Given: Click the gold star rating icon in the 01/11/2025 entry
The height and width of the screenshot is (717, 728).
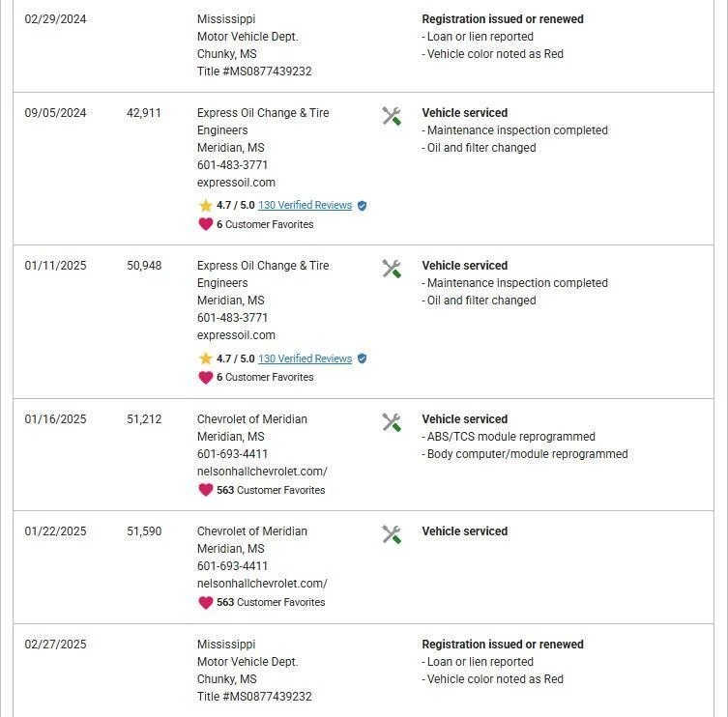Looking at the screenshot, I should (x=205, y=358).
